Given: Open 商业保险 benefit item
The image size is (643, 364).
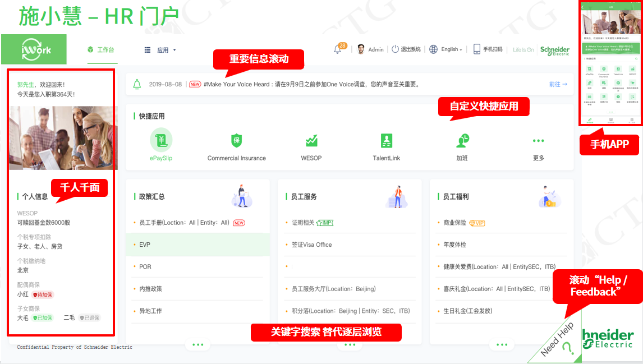Looking at the screenshot, I should coord(454,223).
